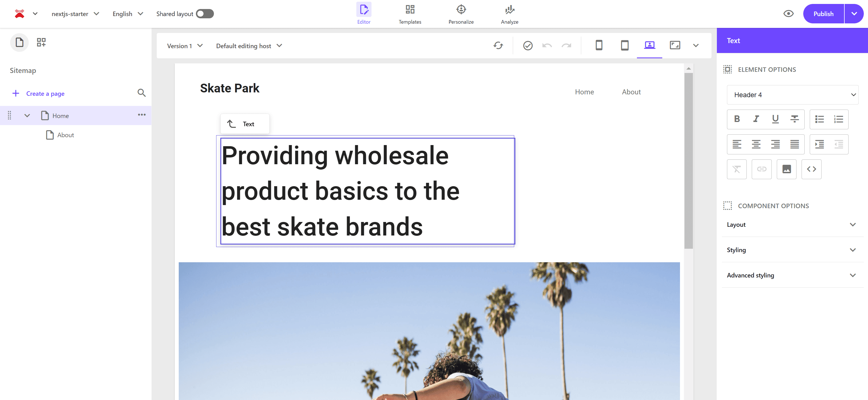Switch to the Templates tab

(x=410, y=14)
